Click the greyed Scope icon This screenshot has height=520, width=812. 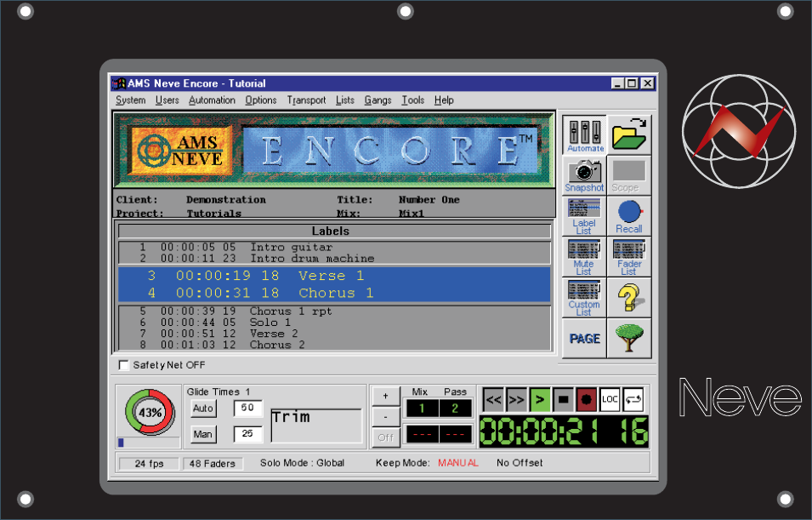pyautogui.click(x=628, y=176)
